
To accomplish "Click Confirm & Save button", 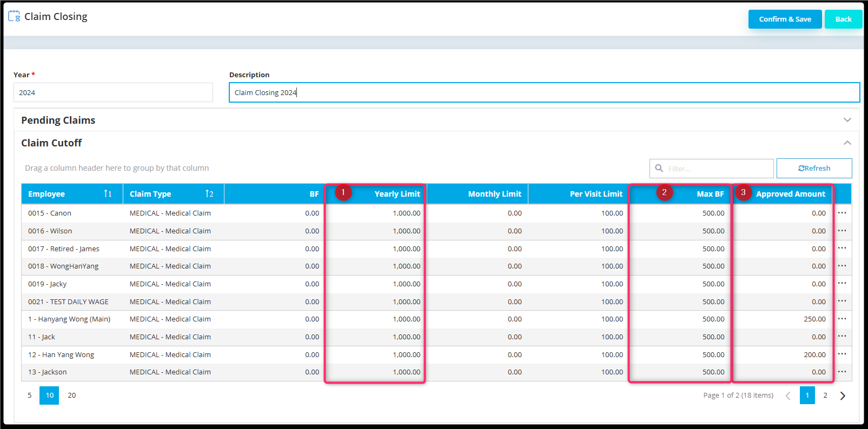I will [x=785, y=19].
